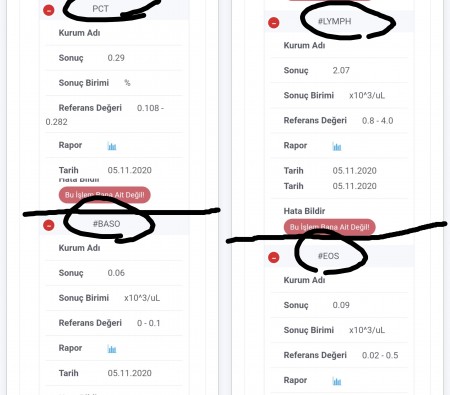Click the #BASO reference range 0 - 0.1
Image resolution: width=450 pixels, height=395 pixels.
[x=149, y=323]
